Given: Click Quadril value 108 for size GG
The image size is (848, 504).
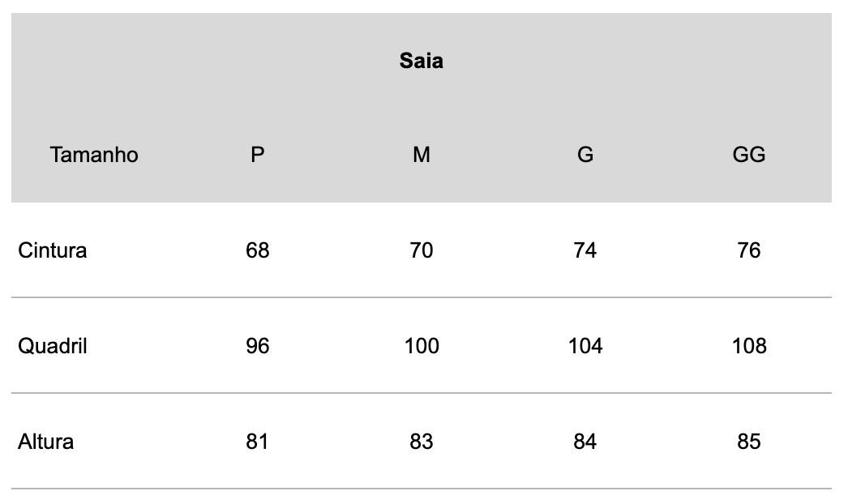Looking at the screenshot, I should (x=749, y=346).
